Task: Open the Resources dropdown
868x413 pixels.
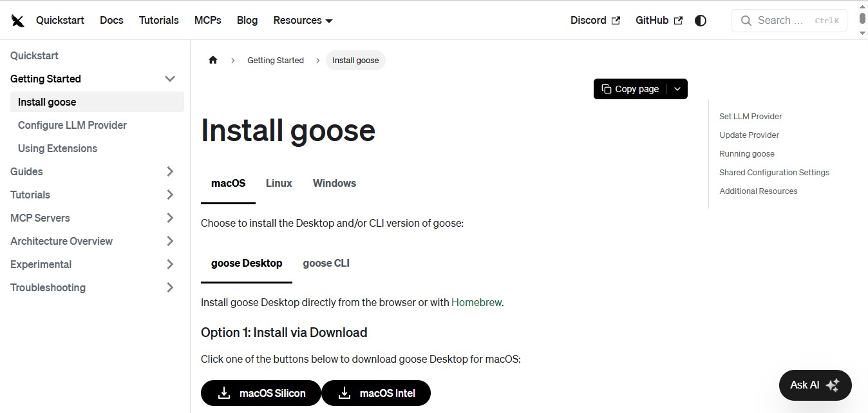Action: pos(302,20)
